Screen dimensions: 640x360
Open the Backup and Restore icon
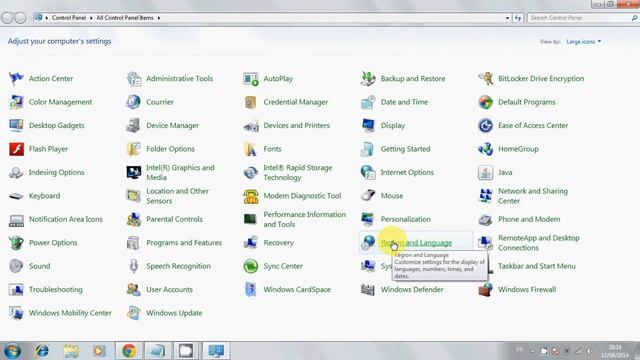[x=368, y=78]
